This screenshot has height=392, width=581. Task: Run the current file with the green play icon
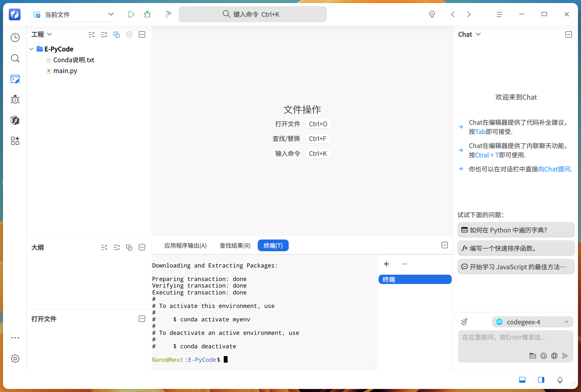pyautogui.click(x=131, y=14)
